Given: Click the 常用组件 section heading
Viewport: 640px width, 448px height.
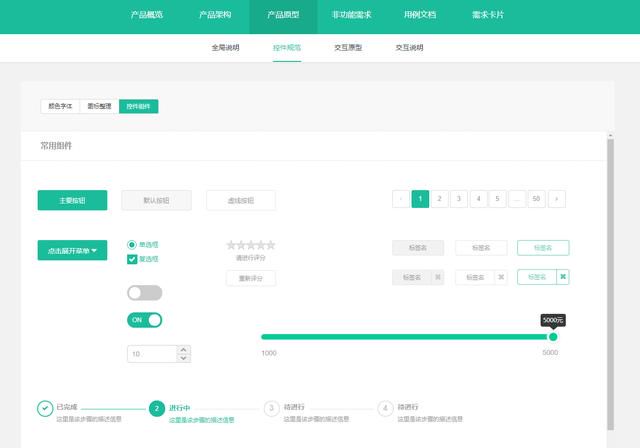Looking at the screenshot, I should 56,146.
